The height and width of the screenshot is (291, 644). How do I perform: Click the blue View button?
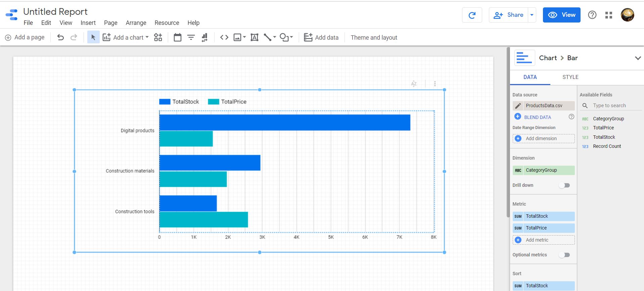561,15
